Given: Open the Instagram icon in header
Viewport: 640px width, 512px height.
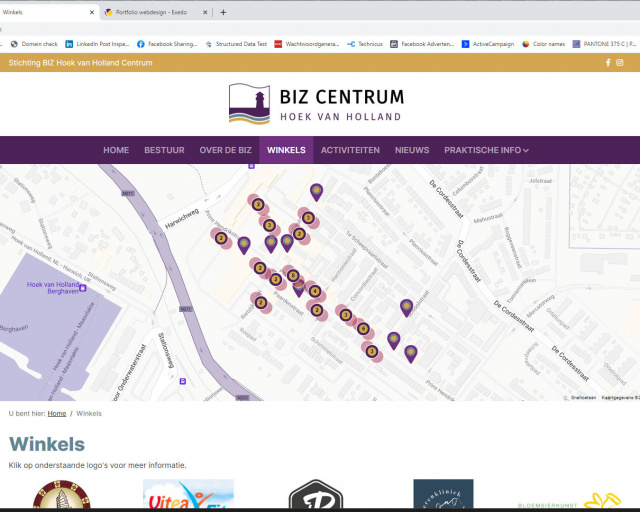Looking at the screenshot, I should point(620,63).
